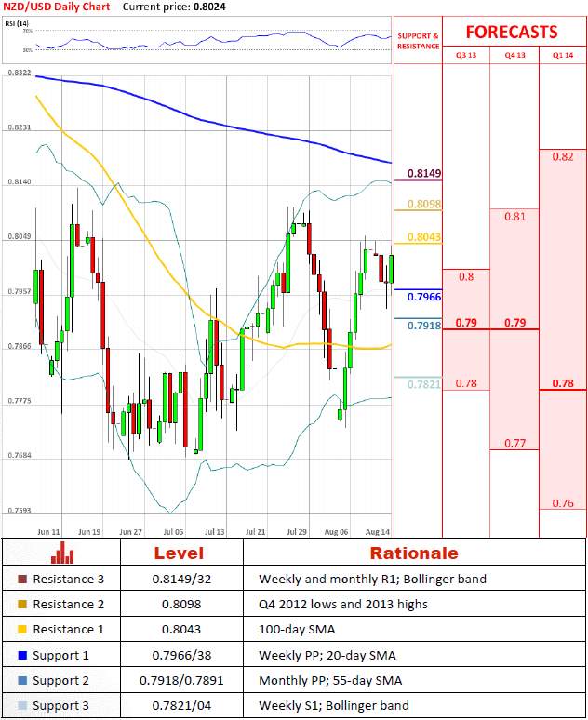Click the blue Support 1 color square
This screenshot has height=720, width=588.
click(x=22, y=656)
